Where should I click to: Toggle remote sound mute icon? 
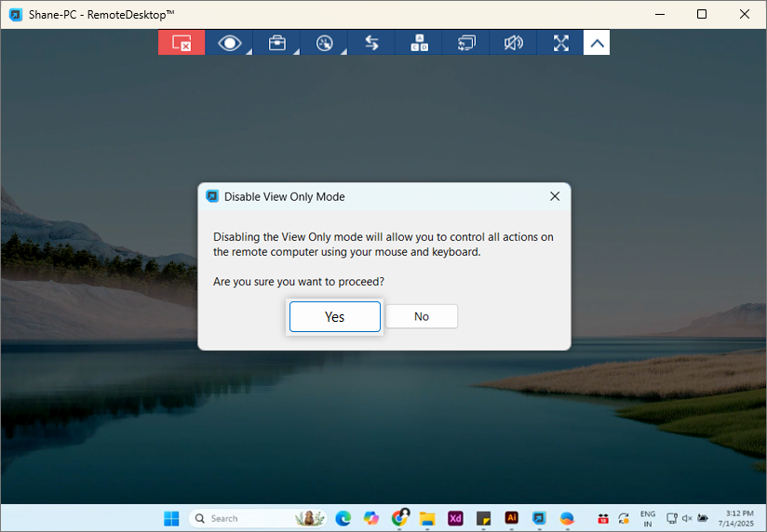(513, 43)
